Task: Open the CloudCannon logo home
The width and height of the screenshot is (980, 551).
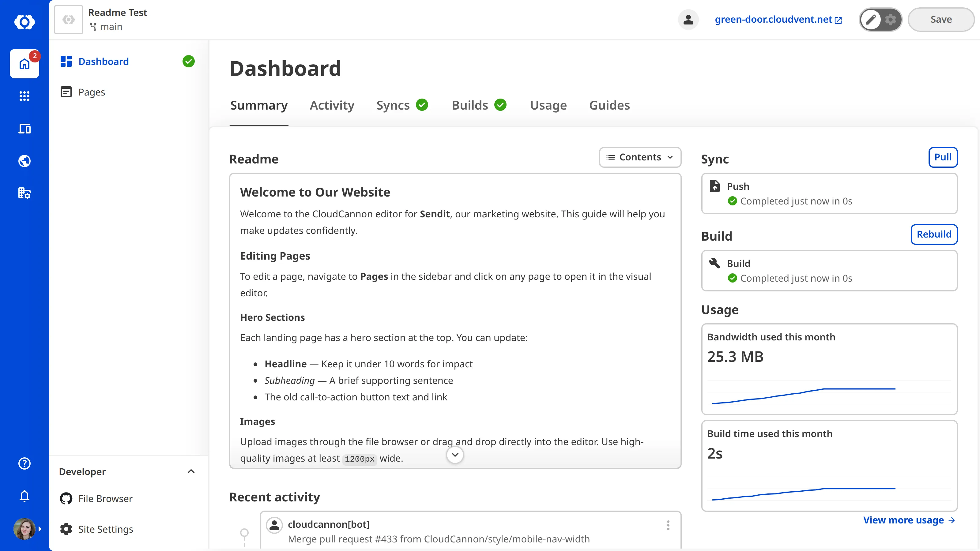Action: [24, 22]
